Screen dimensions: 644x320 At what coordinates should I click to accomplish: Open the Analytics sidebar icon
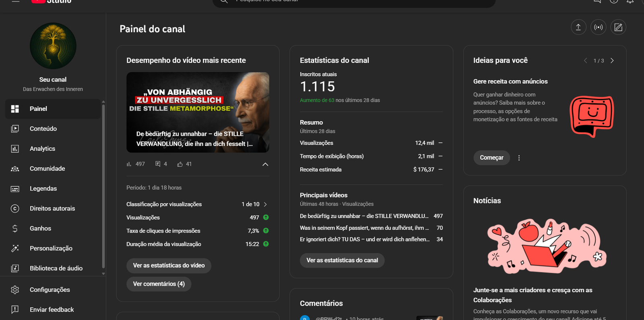click(15, 149)
